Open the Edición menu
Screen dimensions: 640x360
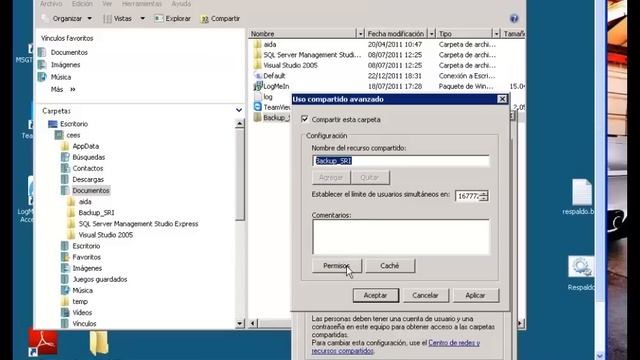tap(82, 4)
